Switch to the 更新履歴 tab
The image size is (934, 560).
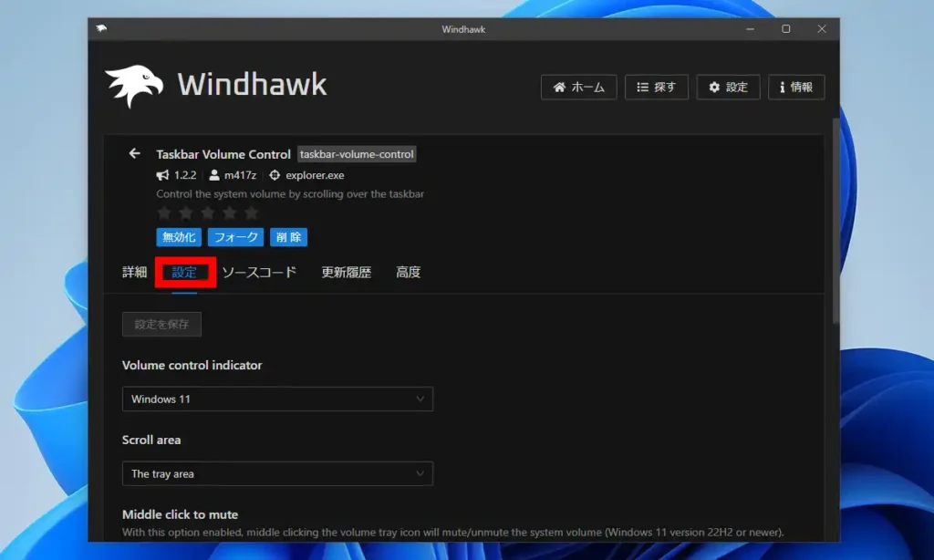(346, 273)
